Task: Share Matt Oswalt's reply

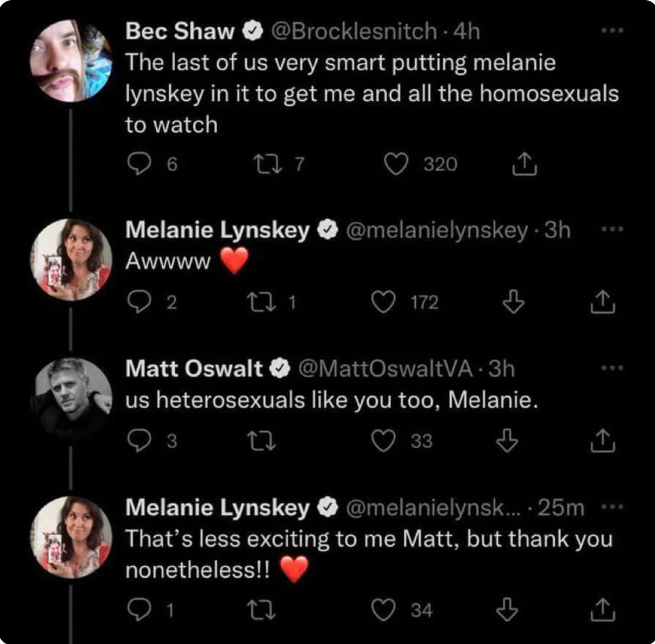Action: pyautogui.click(x=602, y=441)
